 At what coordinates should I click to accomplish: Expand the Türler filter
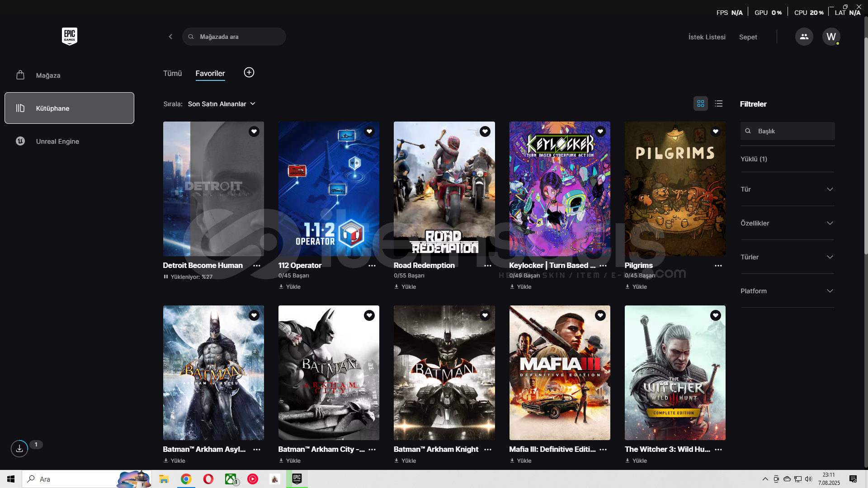787,257
